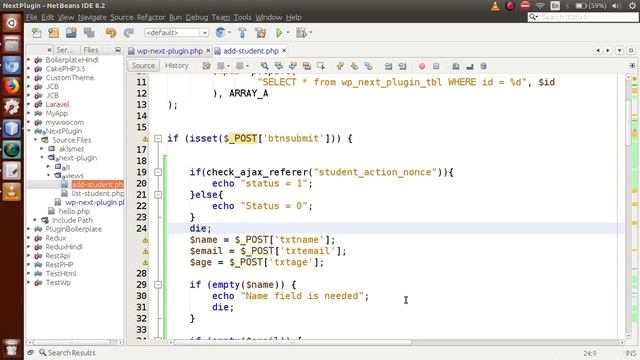Open the <default> configuration combo box
The height and width of the screenshot is (360, 640).
(176, 33)
